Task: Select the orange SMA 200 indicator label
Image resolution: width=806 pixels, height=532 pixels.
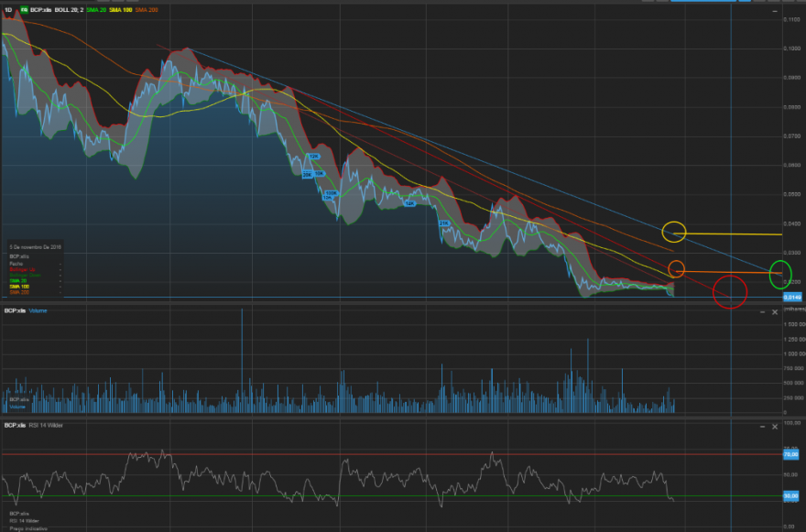Action: click(147, 10)
